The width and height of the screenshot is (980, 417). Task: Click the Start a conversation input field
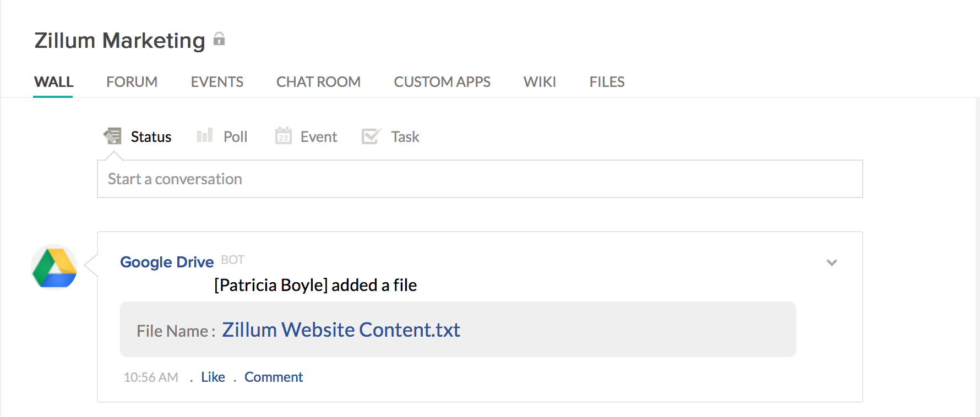(480, 179)
